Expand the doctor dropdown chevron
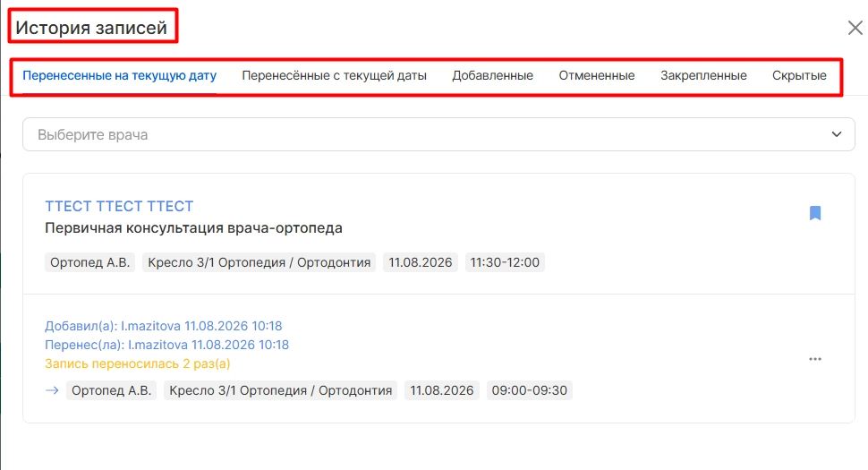The height and width of the screenshot is (470, 868). 837,134
